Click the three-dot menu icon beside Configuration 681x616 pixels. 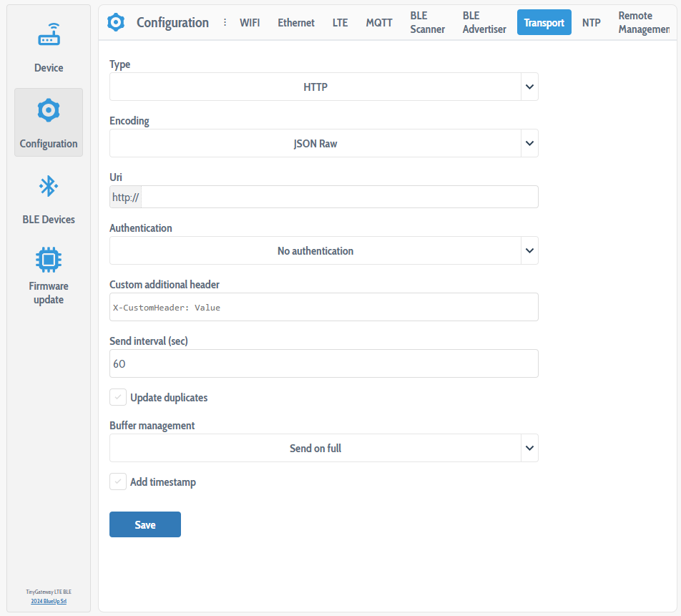tap(225, 22)
